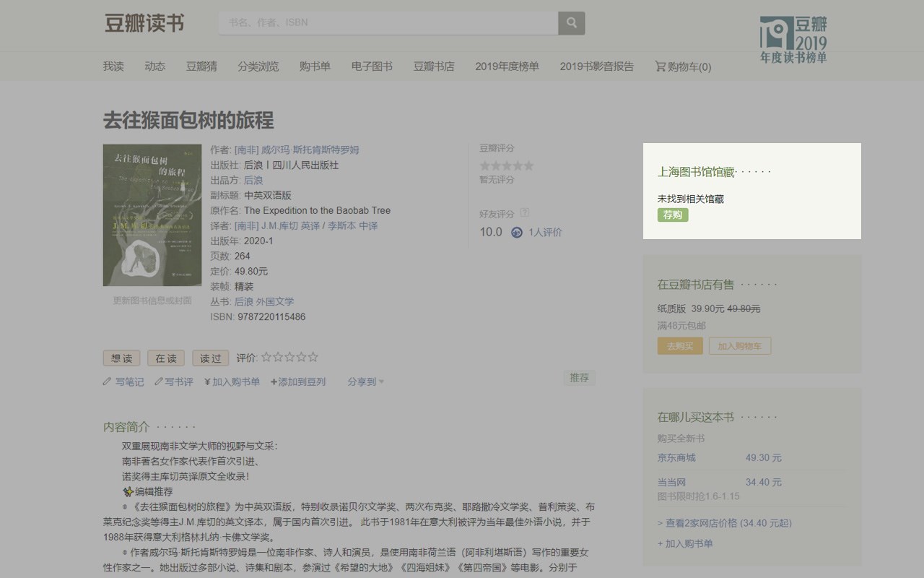Click the 未找到相关馆藏 message
The width and height of the screenshot is (924, 578).
(x=691, y=199)
